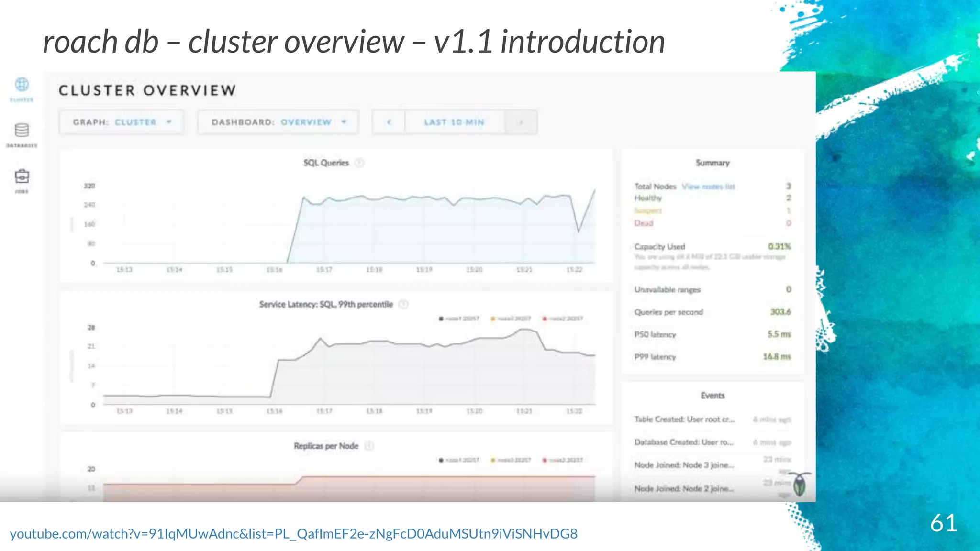Expand the Graph: Cluster dropdown
The width and height of the screenshot is (980, 551).
click(122, 122)
